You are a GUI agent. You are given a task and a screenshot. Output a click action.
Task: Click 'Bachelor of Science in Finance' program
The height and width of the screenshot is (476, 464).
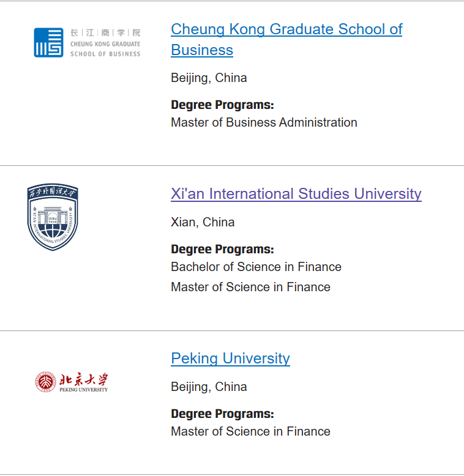point(256,267)
